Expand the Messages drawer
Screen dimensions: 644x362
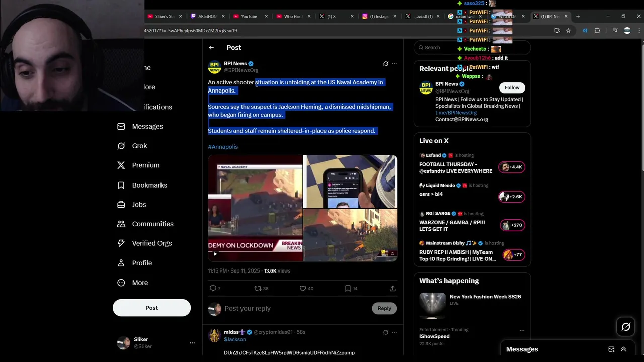pyautogui.click(x=623, y=349)
